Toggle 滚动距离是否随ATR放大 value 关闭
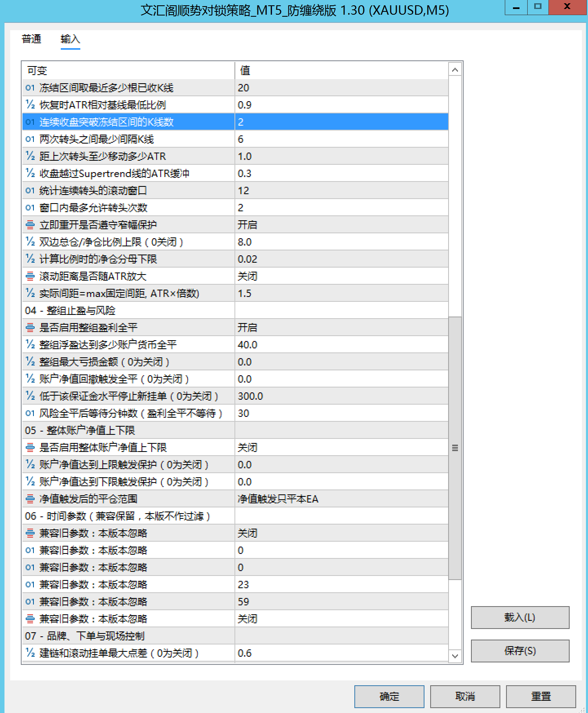This screenshot has height=713, width=588. click(x=341, y=276)
